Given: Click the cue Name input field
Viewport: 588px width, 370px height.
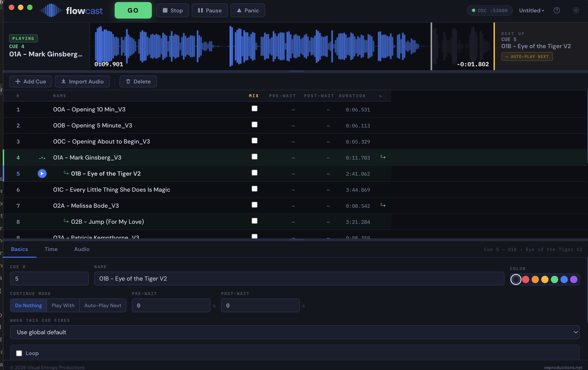Looking at the screenshot, I should tap(299, 279).
